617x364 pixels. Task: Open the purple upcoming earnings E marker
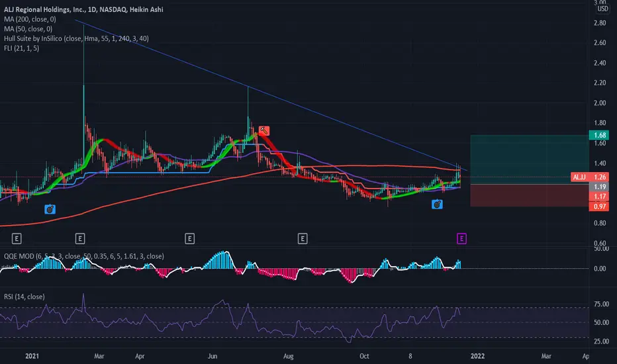(x=461, y=238)
